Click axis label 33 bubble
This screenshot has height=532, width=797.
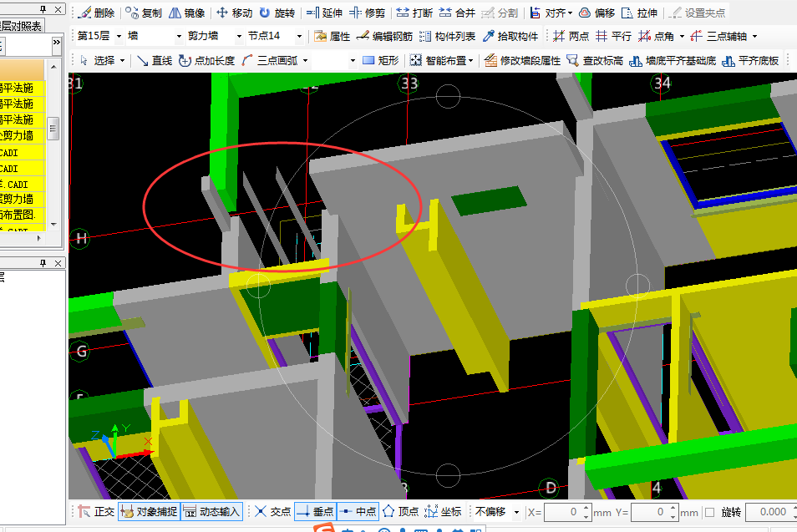[x=409, y=84]
